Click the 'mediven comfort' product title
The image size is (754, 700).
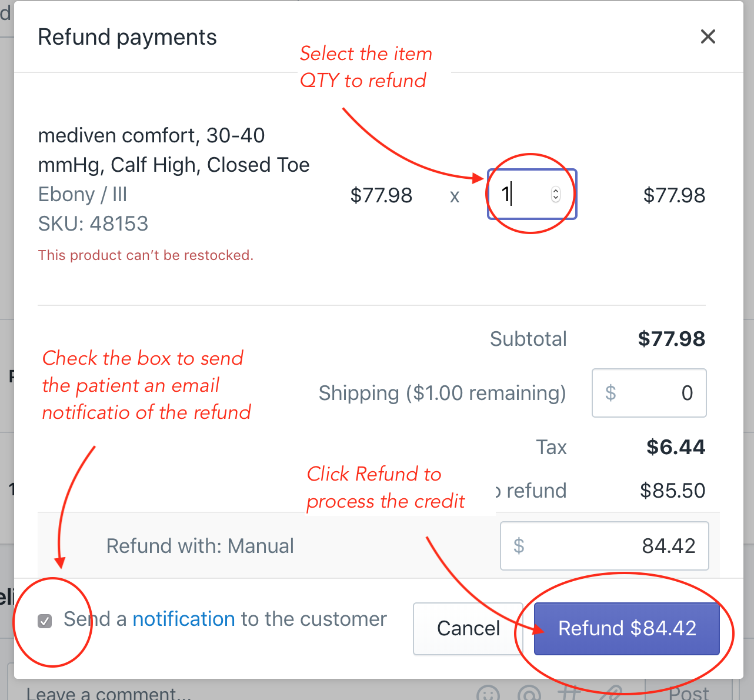[x=174, y=150]
